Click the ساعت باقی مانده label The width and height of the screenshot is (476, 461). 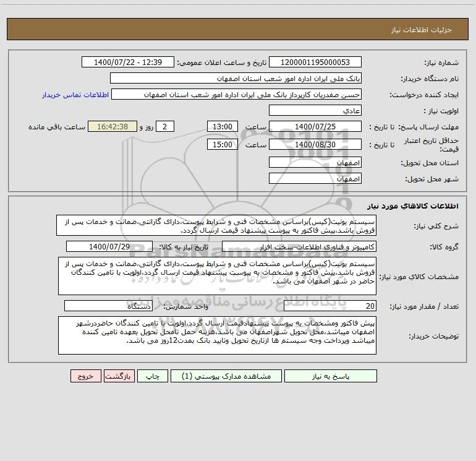(x=57, y=127)
